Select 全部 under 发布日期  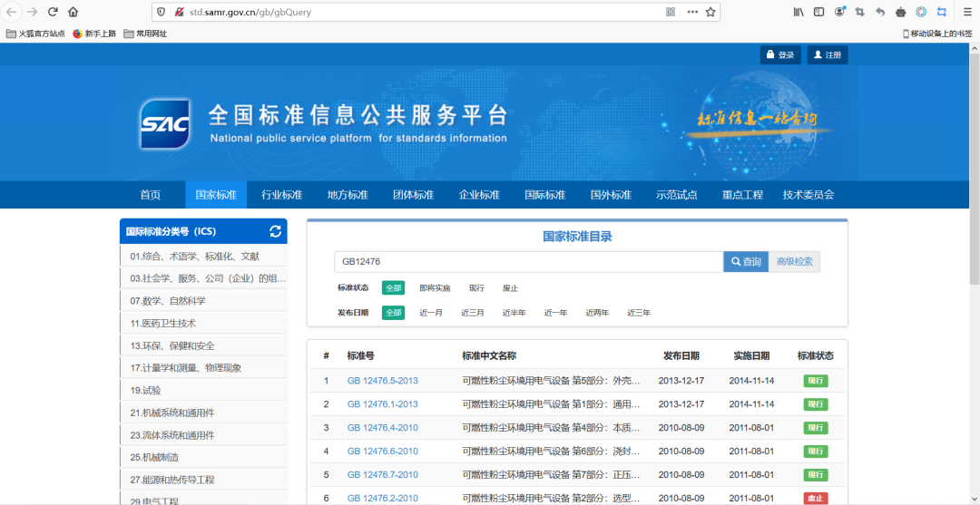click(x=393, y=312)
